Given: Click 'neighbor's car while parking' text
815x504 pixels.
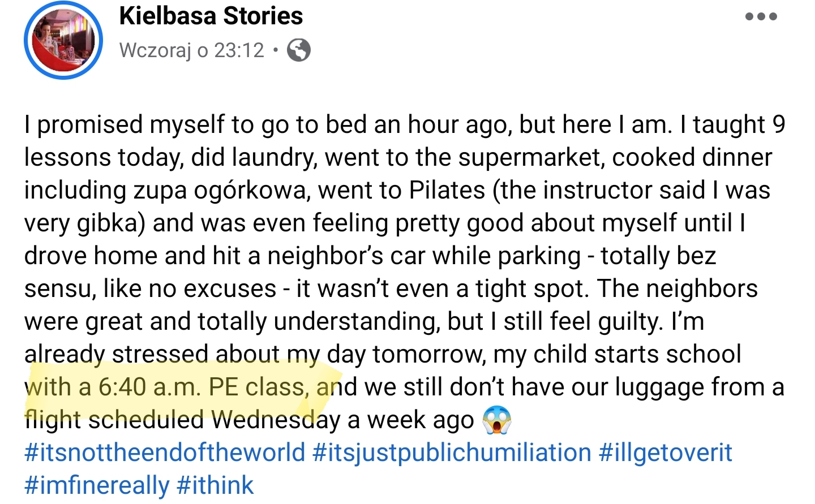Looking at the screenshot, I should coord(424,256).
